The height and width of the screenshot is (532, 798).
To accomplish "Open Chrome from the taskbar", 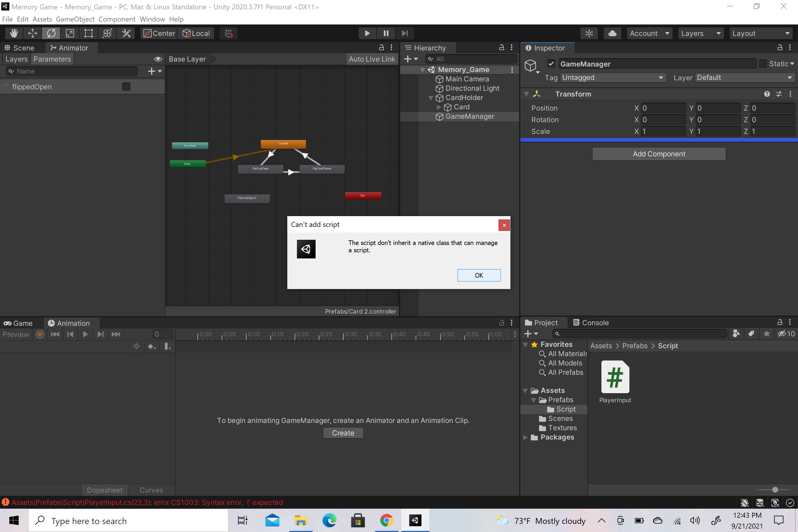I will [x=386, y=520].
